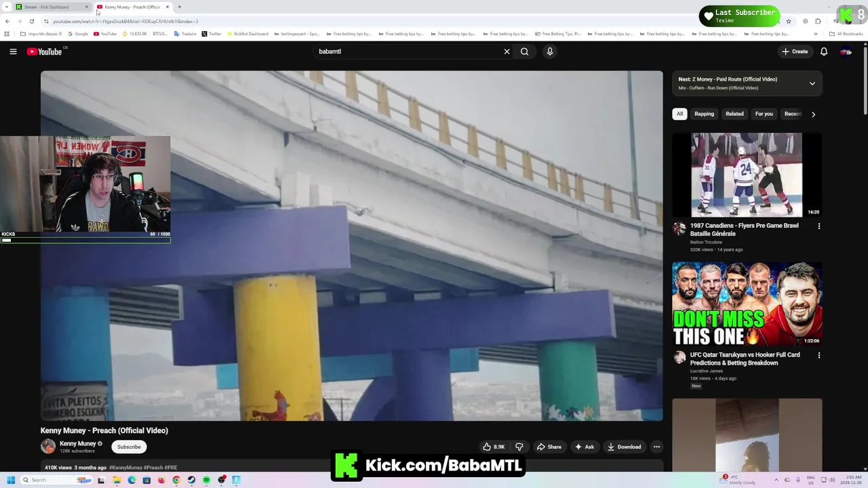Open the notifications bell
Screen dimensions: 868x488
[x=824, y=52]
